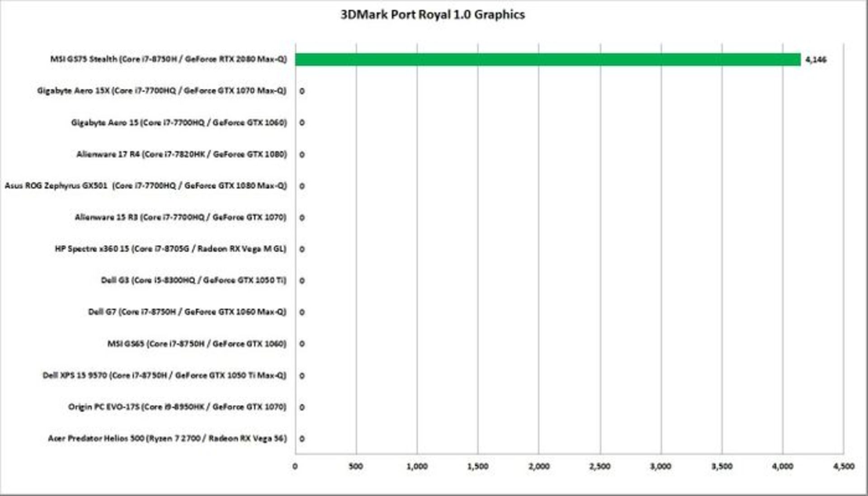Select the Asus ROG Zephyrus GX501 label

(146, 186)
